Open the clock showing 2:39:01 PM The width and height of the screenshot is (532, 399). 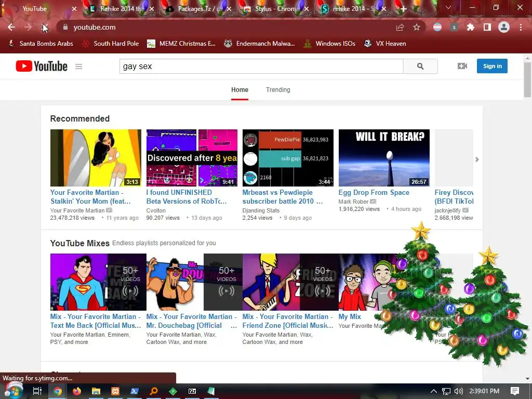pyautogui.click(x=484, y=391)
